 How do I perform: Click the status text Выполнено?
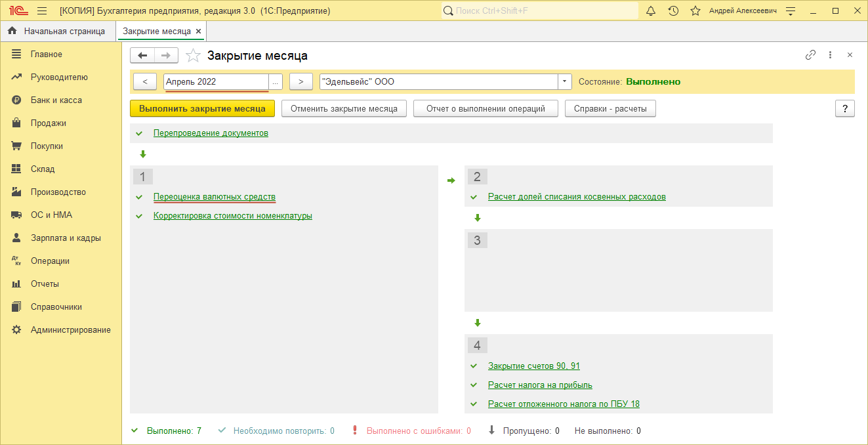click(653, 81)
